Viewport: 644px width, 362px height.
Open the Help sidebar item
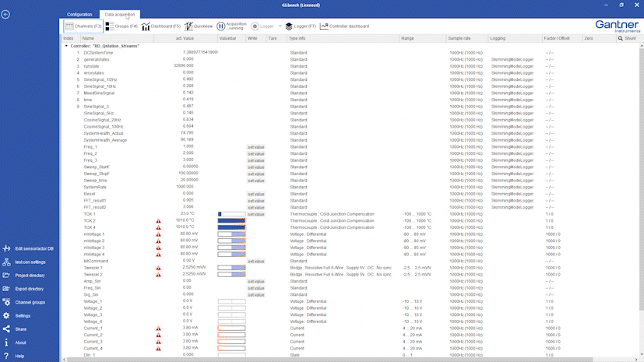point(13,356)
